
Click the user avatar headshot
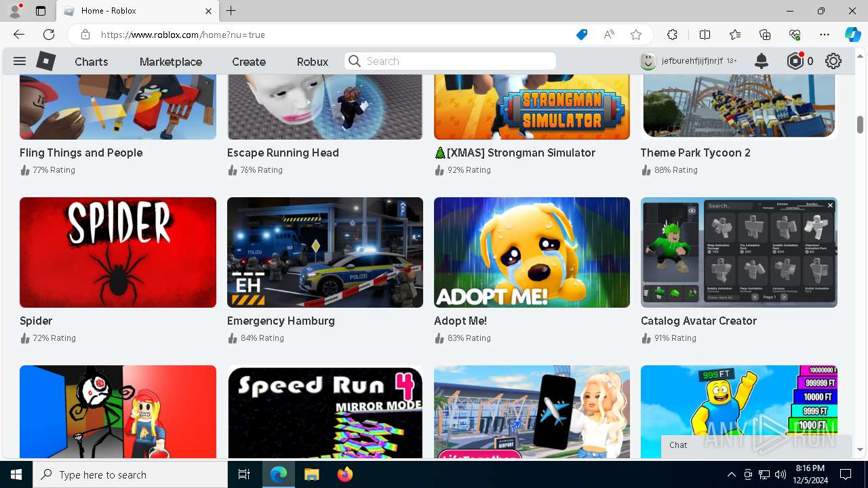pos(648,61)
